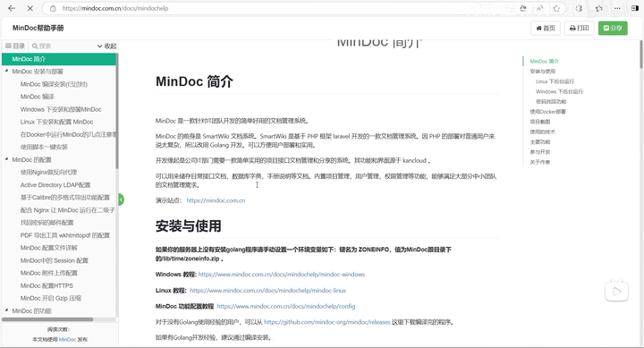The height and width of the screenshot is (348, 644).
Task: Jump to Linux 下后台运行 in outline
Action: point(555,81)
